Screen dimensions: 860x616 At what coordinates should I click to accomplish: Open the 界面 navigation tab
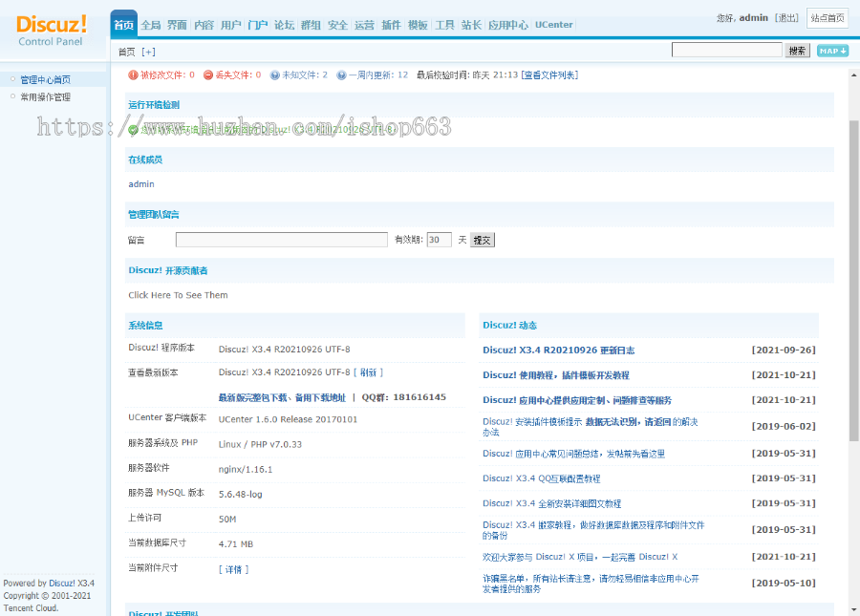[177, 25]
